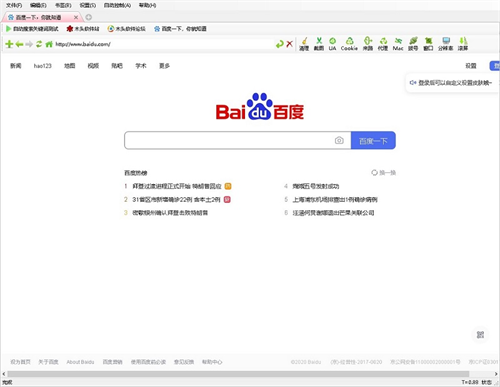500x387 pixels.
Task: Open the 编辑(E) menu
Action: [x=38, y=5]
